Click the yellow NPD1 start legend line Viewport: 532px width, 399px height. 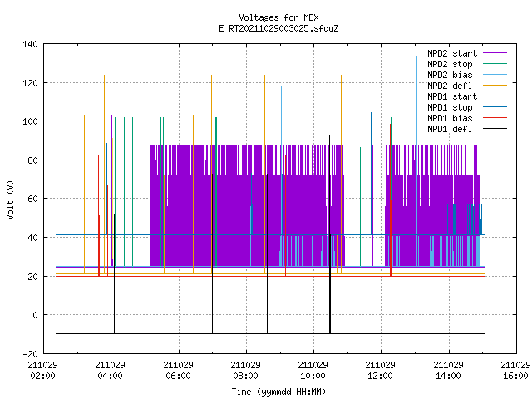pos(495,96)
